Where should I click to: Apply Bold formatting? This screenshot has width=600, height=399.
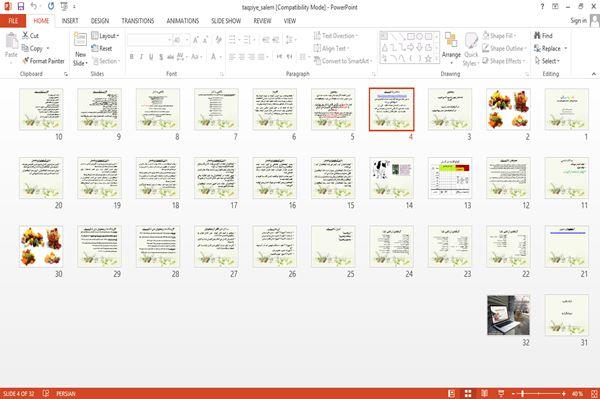click(x=132, y=57)
